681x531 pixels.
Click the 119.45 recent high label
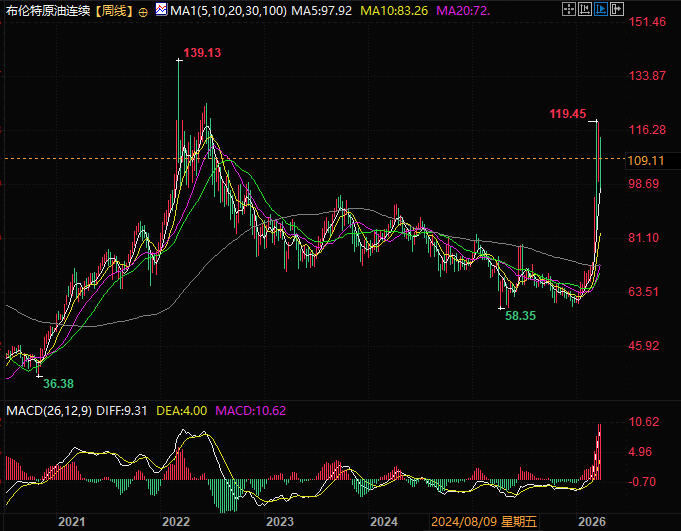pyautogui.click(x=567, y=114)
